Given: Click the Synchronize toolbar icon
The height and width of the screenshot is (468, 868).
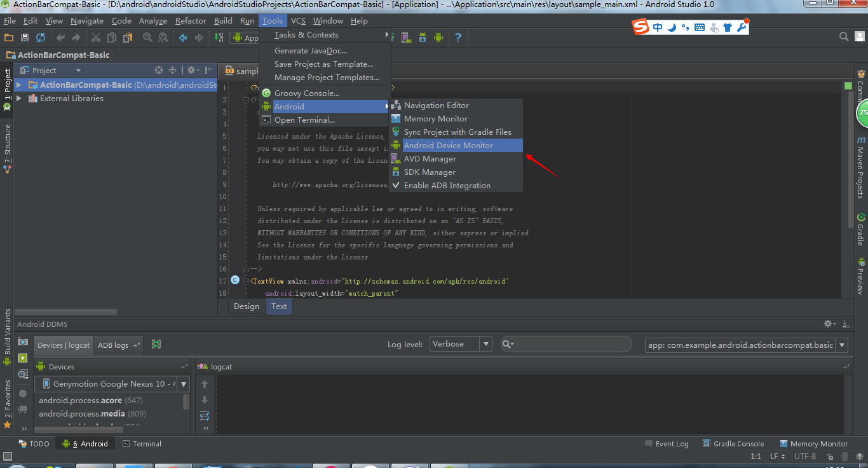Looking at the screenshot, I should tap(41, 38).
